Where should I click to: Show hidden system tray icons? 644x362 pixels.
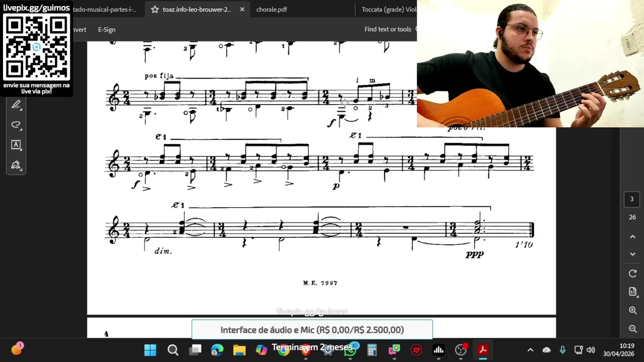click(x=530, y=350)
